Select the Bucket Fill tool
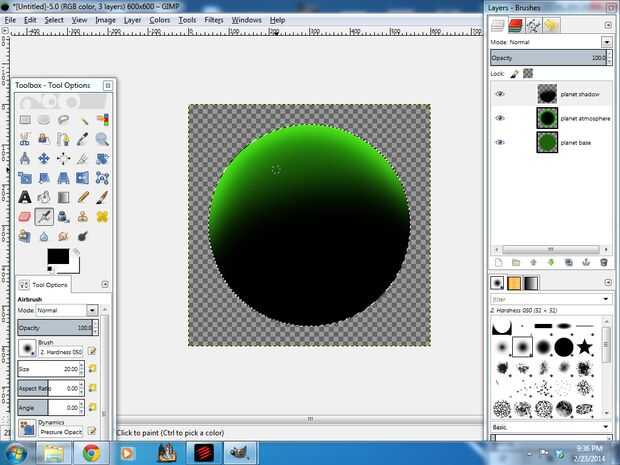 [44, 197]
